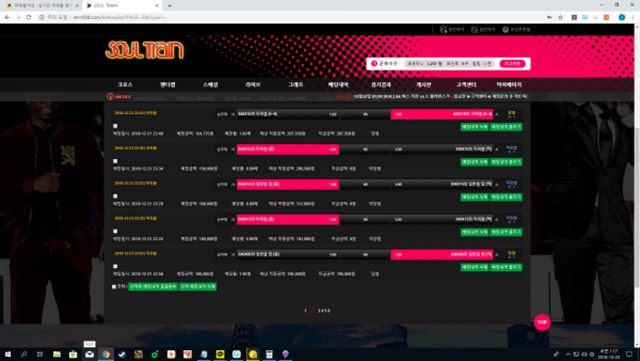Open the 라이브 menu item

point(253,85)
